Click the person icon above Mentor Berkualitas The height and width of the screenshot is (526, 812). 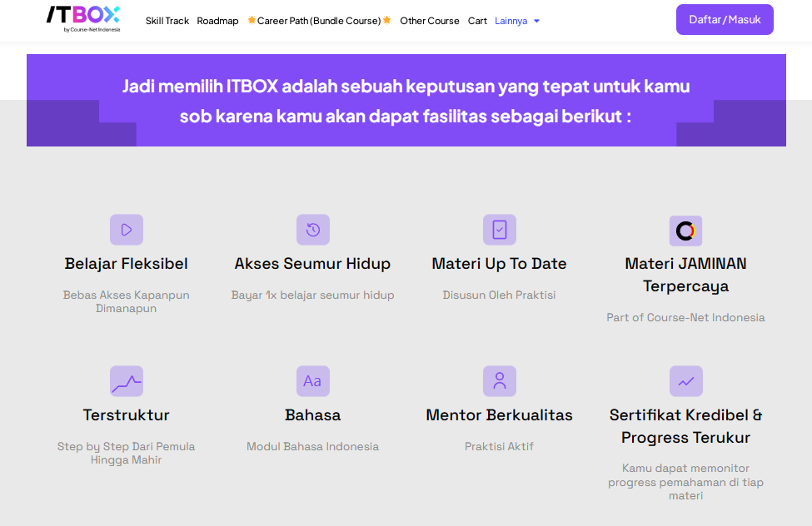tap(499, 381)
